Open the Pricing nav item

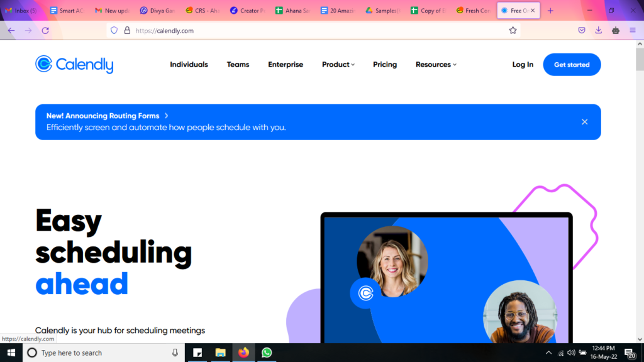[x=385, y=65]
